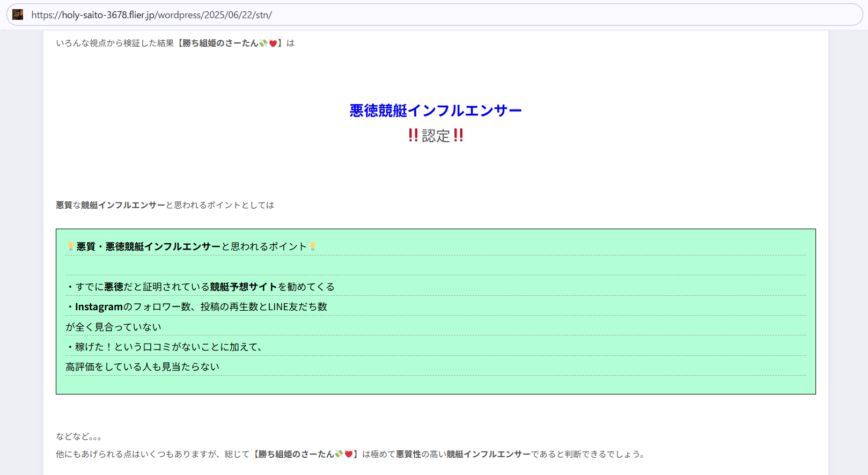The width and height of the screenshot is (868, 475).
Task: Click the heart emoji in the bottom paragraph
Action: click(348, 454)
